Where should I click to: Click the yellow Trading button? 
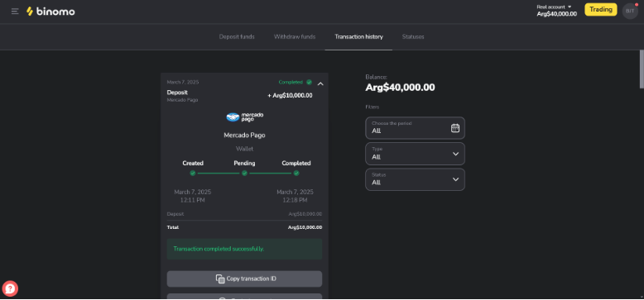pos(601,9)
